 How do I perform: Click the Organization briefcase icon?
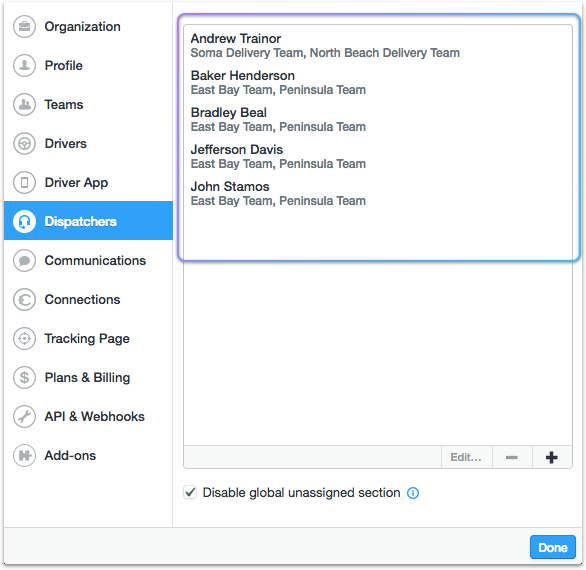coord(24,27)
